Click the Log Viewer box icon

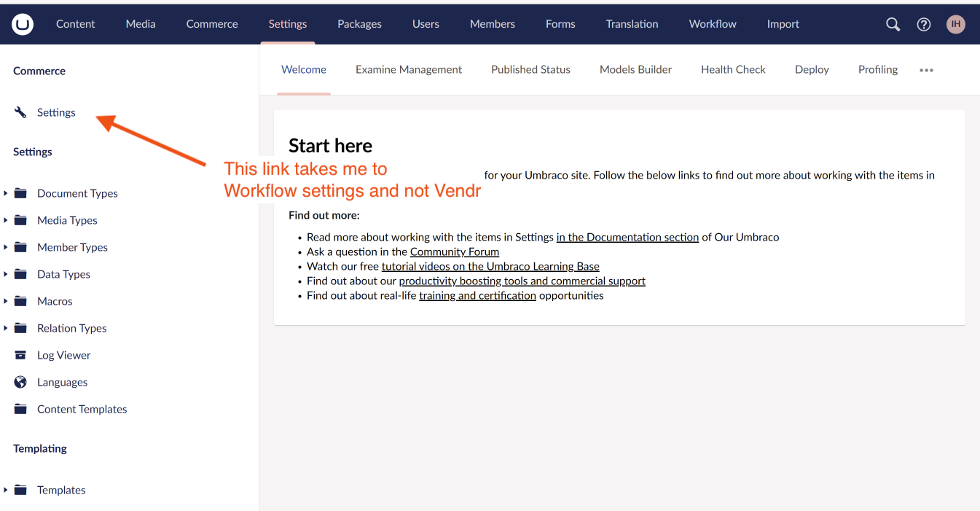pos(20,355)
